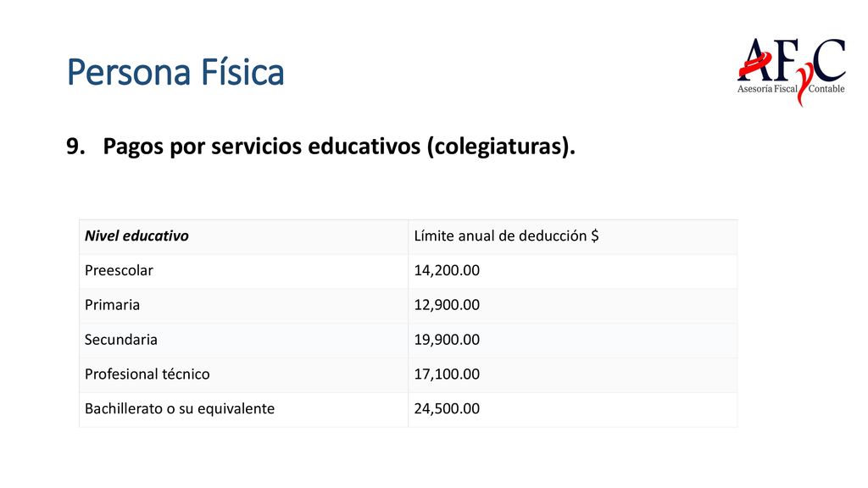Click the Contable text in logo
Screen dimensions: 868x488
click(826, 88)
